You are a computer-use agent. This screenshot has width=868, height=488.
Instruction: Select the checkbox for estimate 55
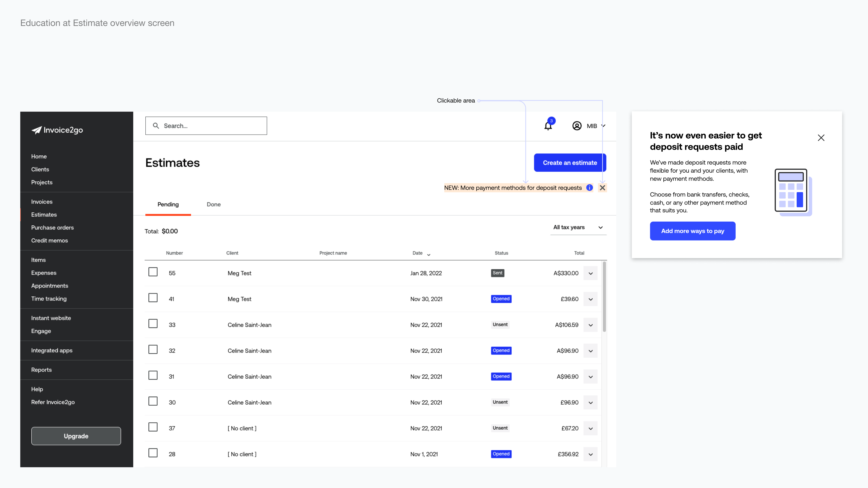tap(153, 272)
